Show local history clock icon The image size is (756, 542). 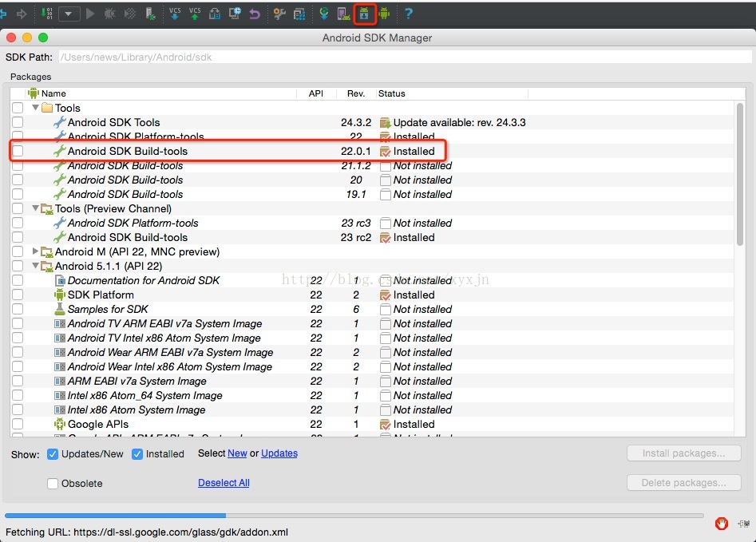click(235, 14)
